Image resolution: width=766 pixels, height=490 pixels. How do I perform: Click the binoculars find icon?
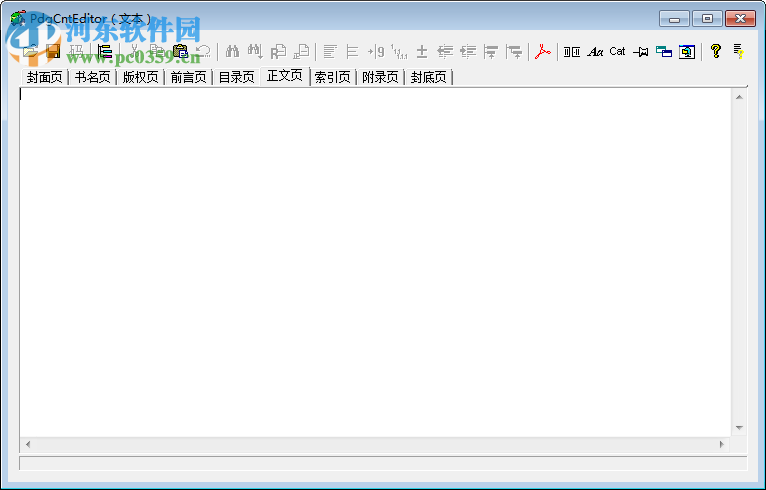click(x=233, y=51)
